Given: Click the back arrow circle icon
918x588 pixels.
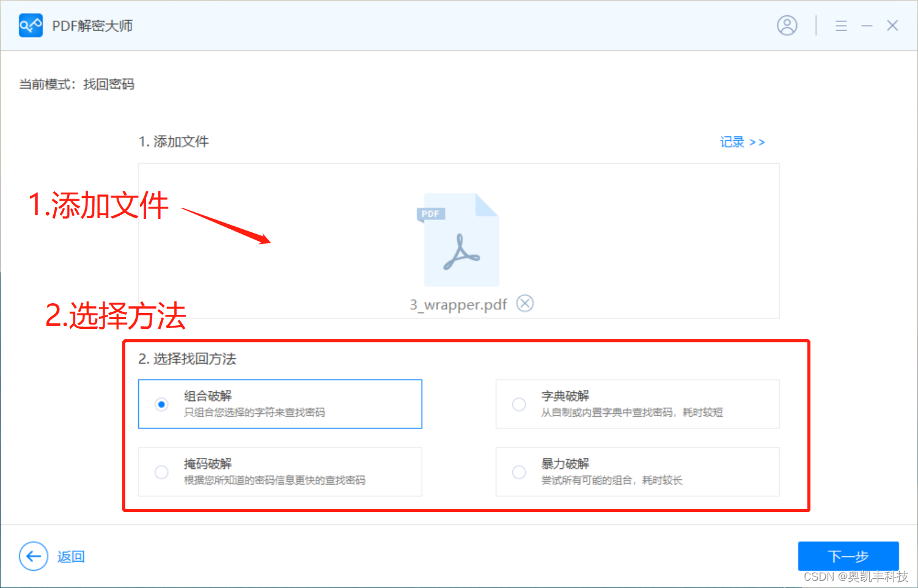Looking at the screenshot, I should pyautogui.click(x=34, y=556).
